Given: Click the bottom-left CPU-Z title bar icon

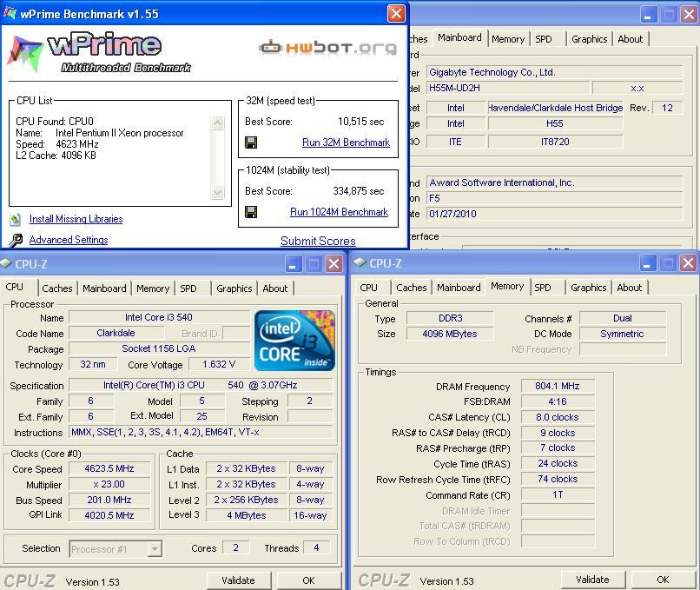Looking at the screenshot, I should 6,264.
